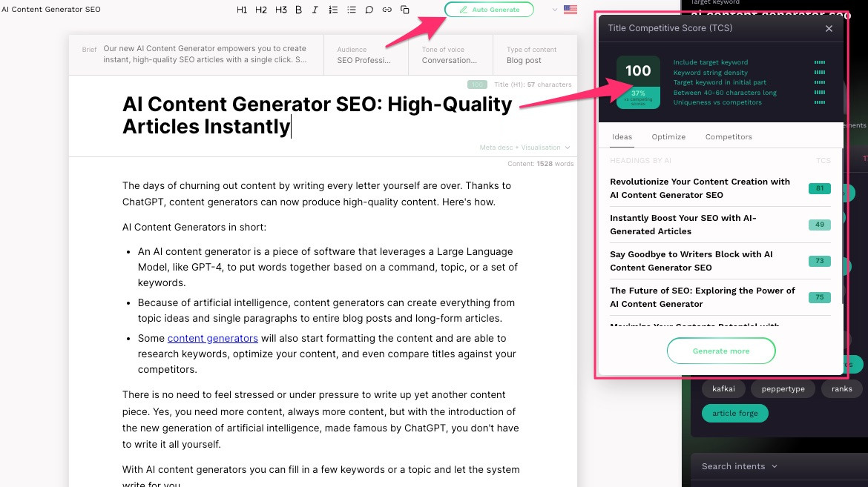Choose the 'Revolutionize Your Content Creation' heading
The image size is (868, 487).
pos(700,188)
